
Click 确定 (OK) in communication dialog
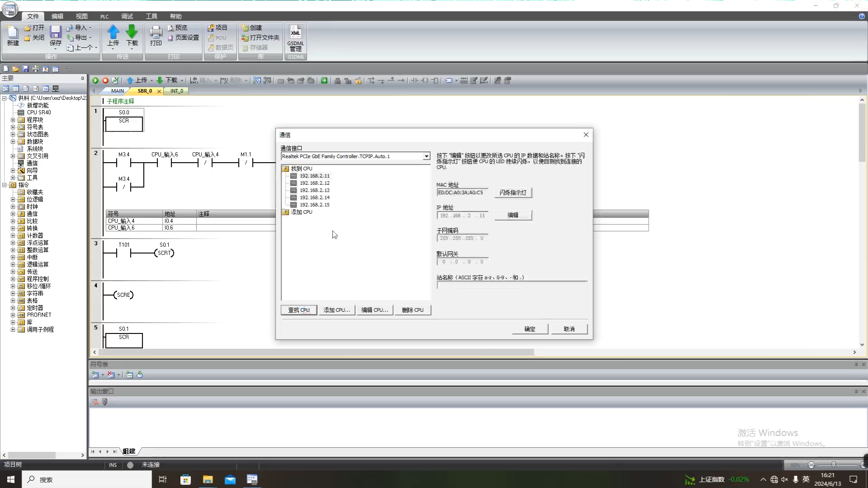click(x=529, y=329)
